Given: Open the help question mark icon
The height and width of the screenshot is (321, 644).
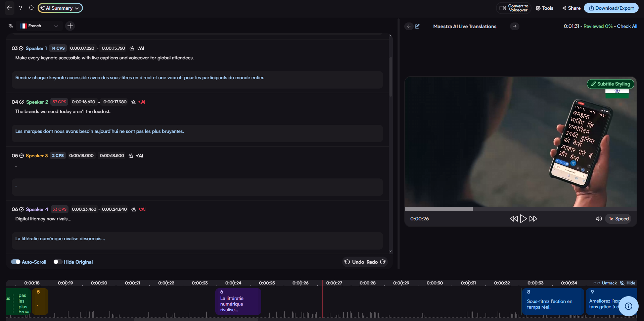Looking at the screenshot, I should click(20, 8).
